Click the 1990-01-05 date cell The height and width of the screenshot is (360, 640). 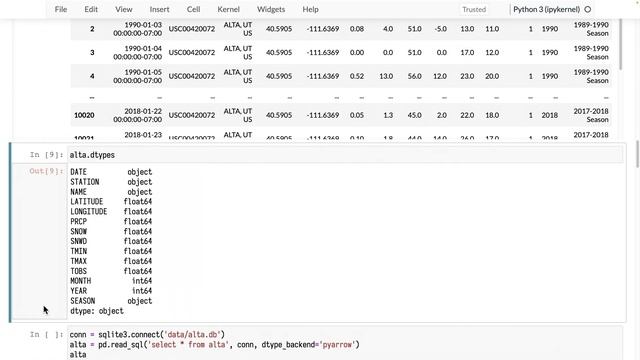coord(138,76)
